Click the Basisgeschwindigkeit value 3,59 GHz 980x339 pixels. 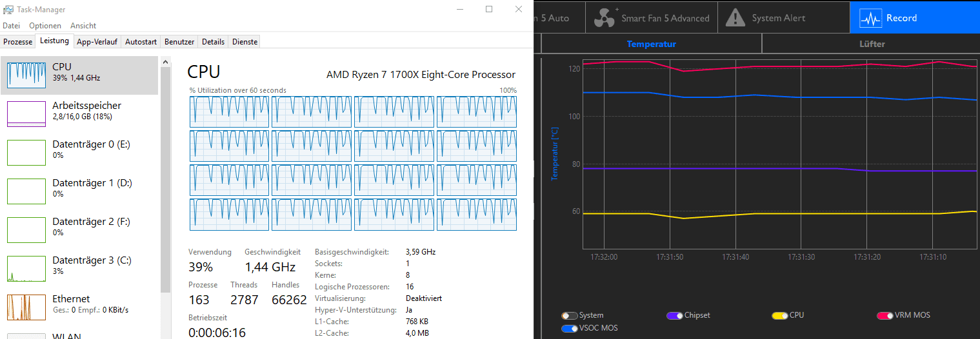[x=421, y=252]
